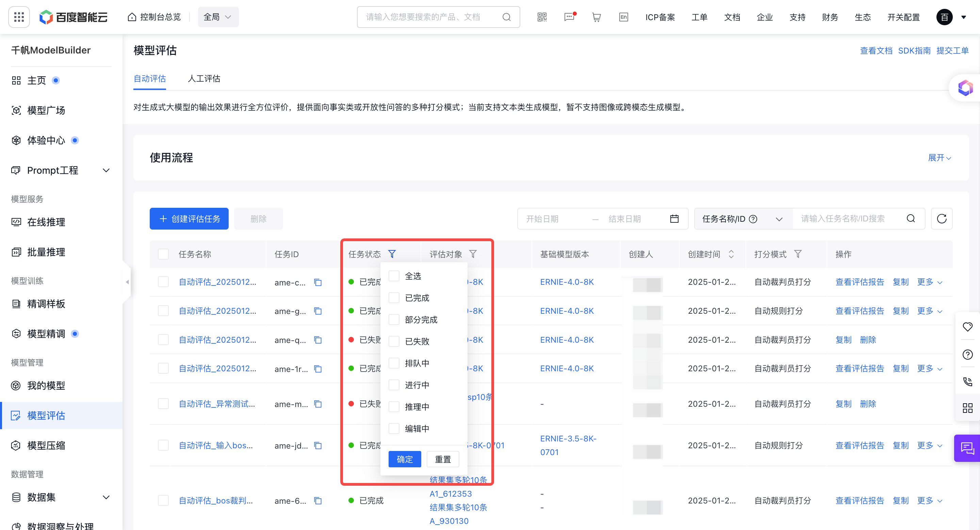Switch to the 人工评估 tab
Image resolution: width=980 pixels, height=530 pixels.
[204, 78]
